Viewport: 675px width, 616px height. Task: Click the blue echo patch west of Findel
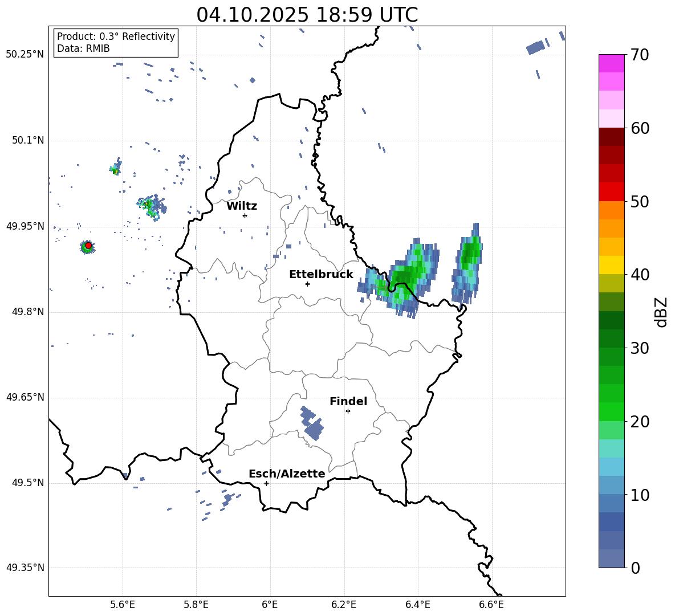311,423
